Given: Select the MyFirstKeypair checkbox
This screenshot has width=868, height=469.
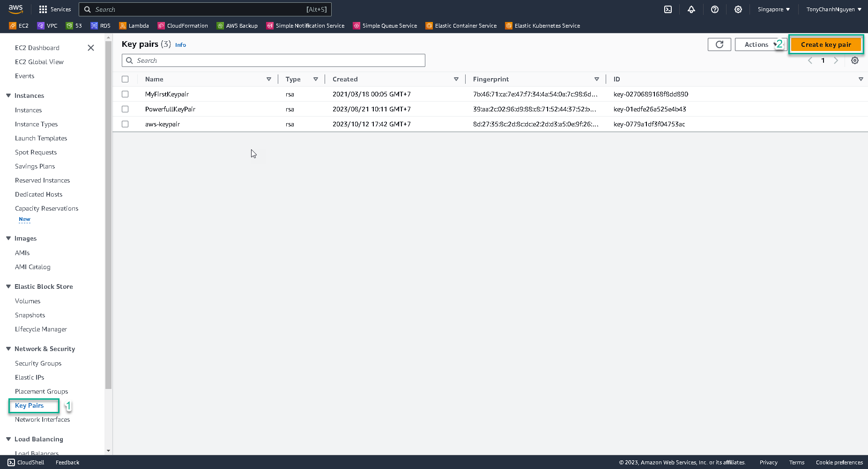Looking at the screenshot, I should [x=125, y=94].
